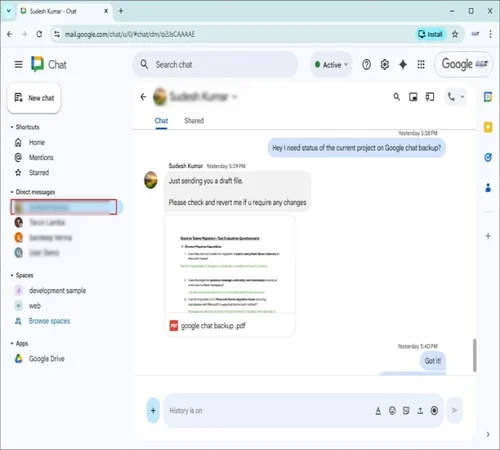Open the Google apps grid
This screenshot has width=500, height=450.
point(421,64)
